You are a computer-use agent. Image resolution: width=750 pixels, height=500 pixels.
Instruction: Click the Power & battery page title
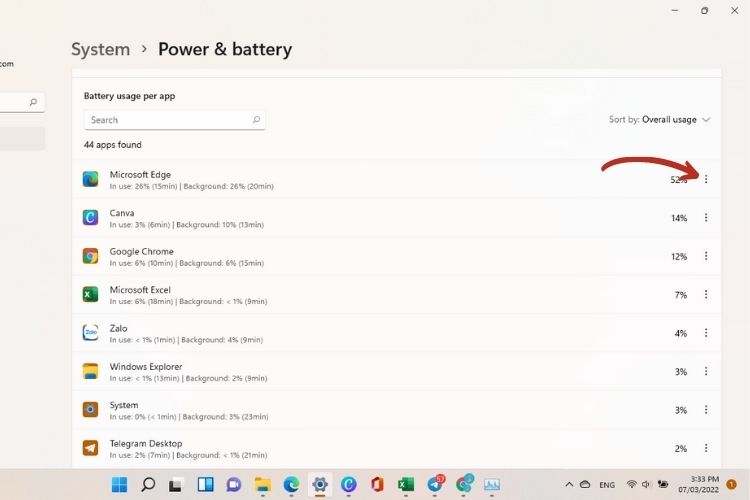tap(225, 49)
